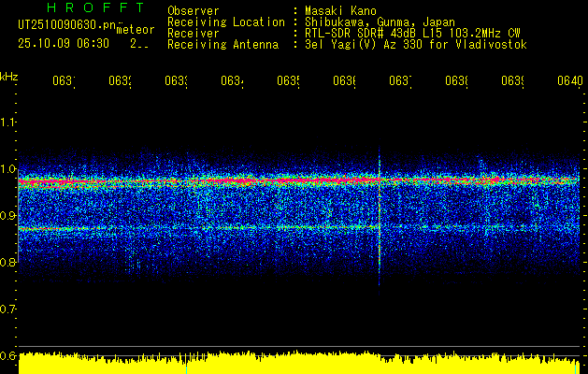Click the Receiver label

pyautogui.click(x=194, y=34)
